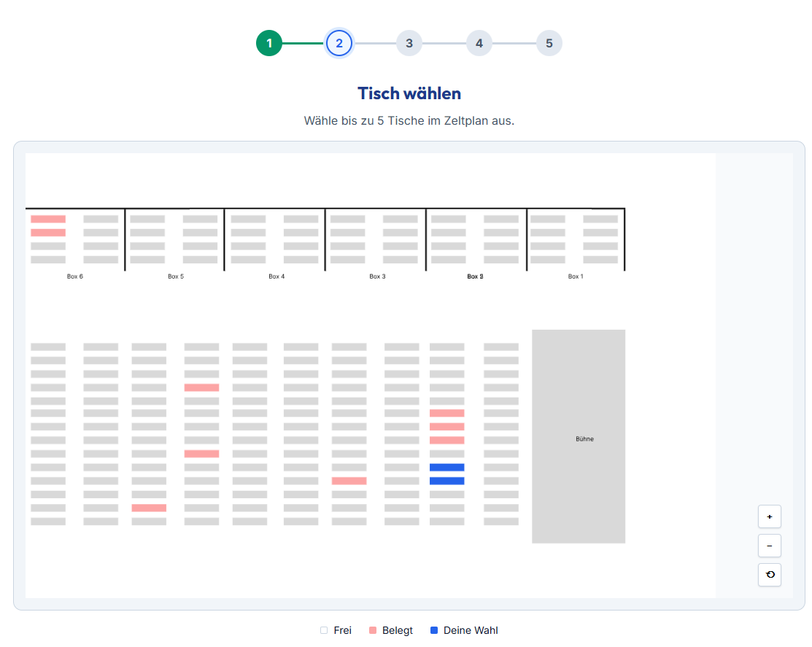This screenshot has height=647, width=812.
Task: Select step 2 in the progress indicator
Action: (339, 44)
